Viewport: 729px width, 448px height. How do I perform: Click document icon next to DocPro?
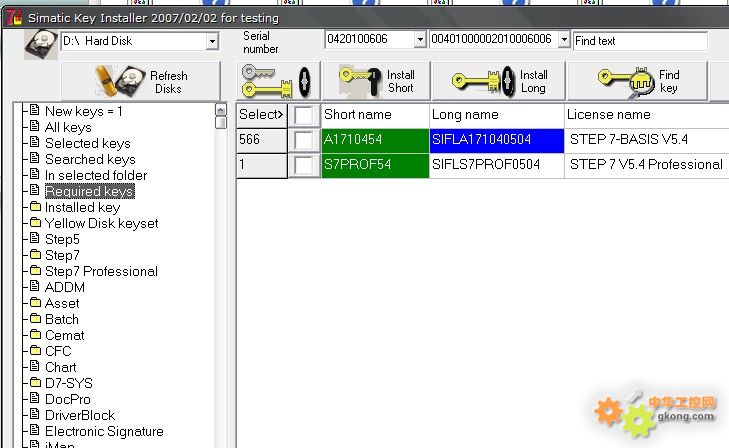click(x=34, y=398)
